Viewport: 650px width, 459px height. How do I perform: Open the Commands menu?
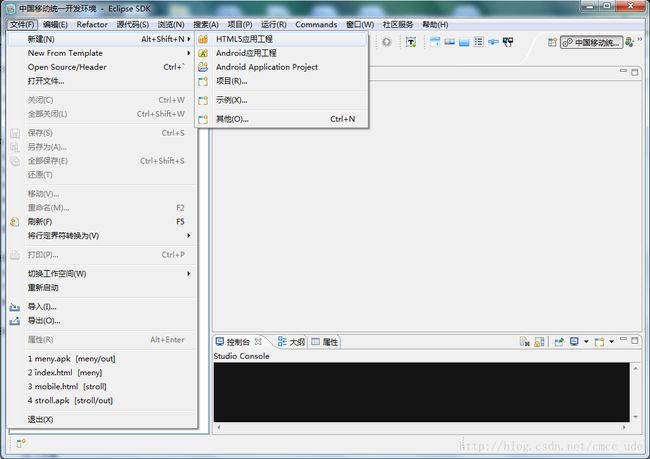coord(316,24)
